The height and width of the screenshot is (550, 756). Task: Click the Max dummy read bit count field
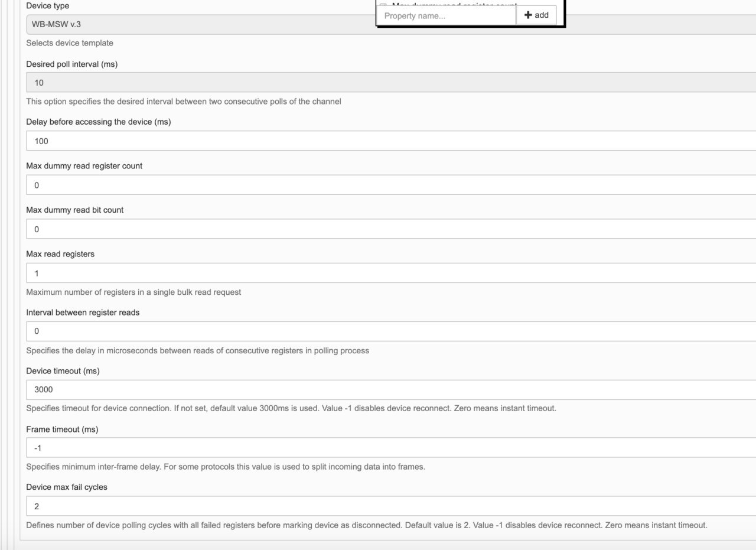click(391, 229)
